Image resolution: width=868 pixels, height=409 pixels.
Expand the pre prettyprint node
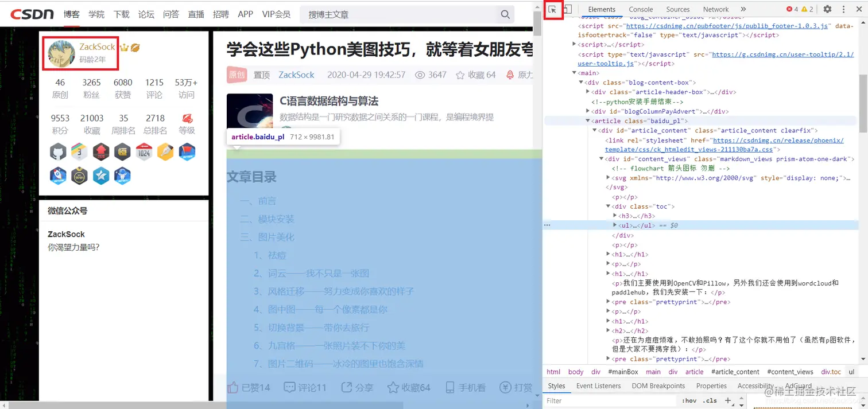coord(608,302)
